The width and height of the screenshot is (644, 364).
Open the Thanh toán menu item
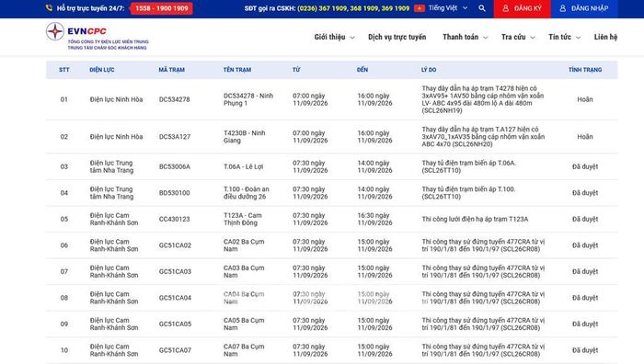click(x=460, y=37)
